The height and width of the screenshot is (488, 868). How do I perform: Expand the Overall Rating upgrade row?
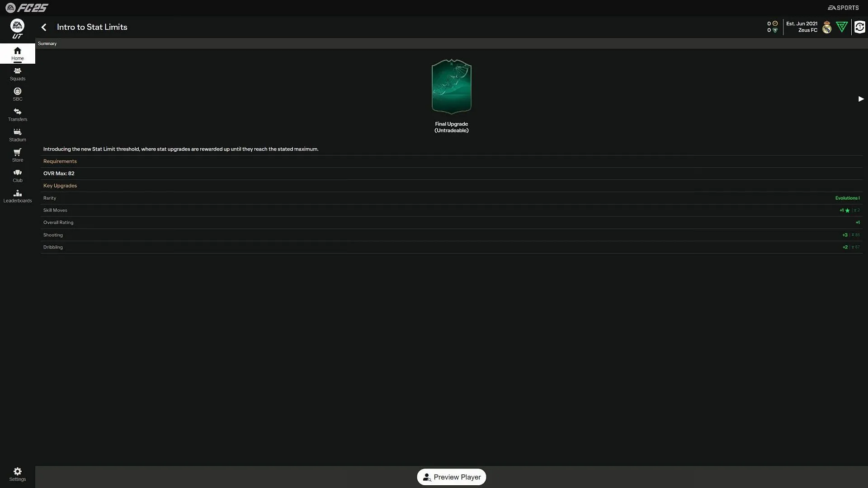coord(451,222)
